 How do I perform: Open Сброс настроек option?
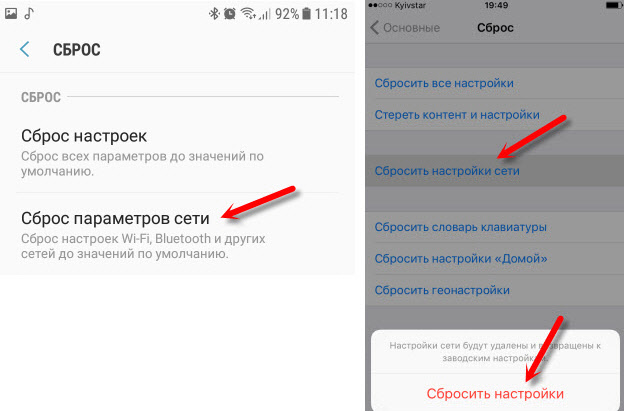click(x=177, y=153)
